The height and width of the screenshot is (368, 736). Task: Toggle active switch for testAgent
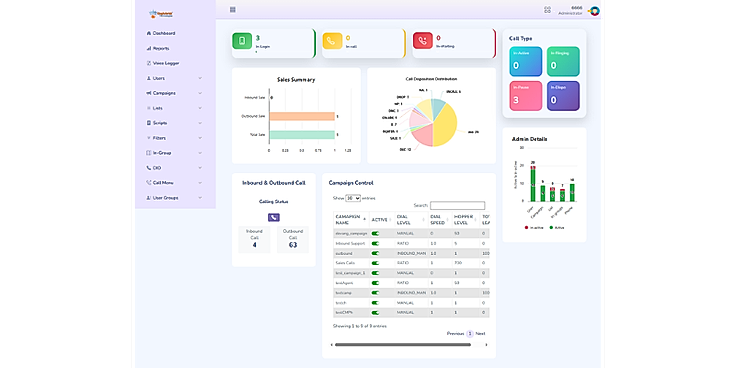tap(376, 283)
